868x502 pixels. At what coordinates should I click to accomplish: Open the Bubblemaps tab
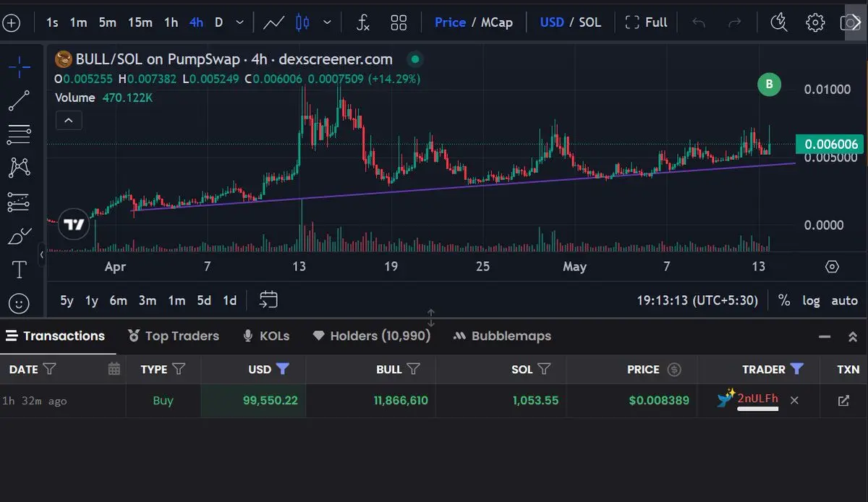(501, 336)
